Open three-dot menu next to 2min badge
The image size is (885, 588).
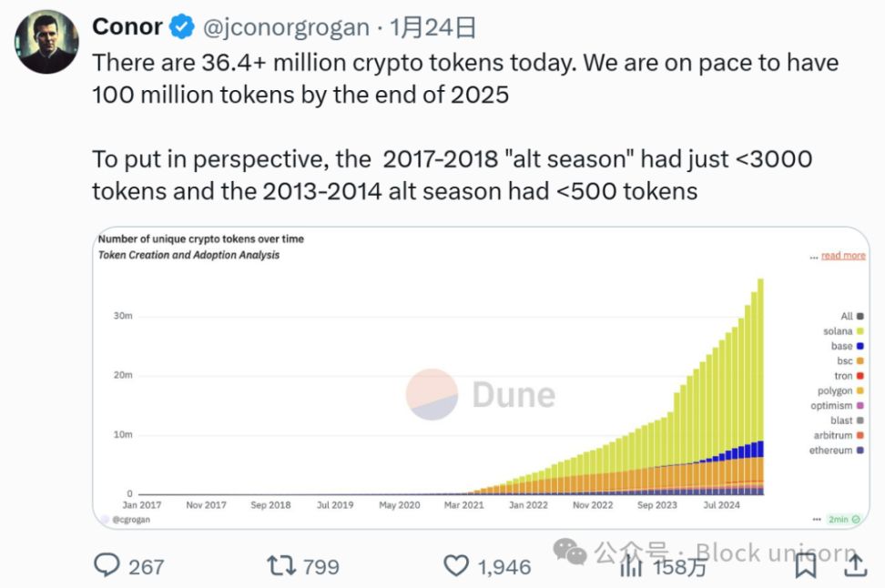click(817, 519)
